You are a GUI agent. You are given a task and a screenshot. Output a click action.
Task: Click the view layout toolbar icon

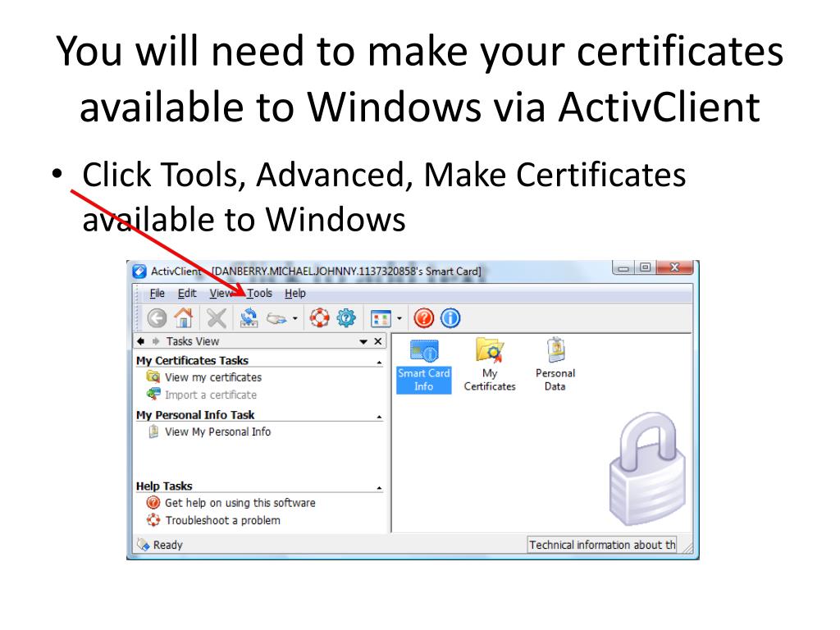tap(381, 319)
